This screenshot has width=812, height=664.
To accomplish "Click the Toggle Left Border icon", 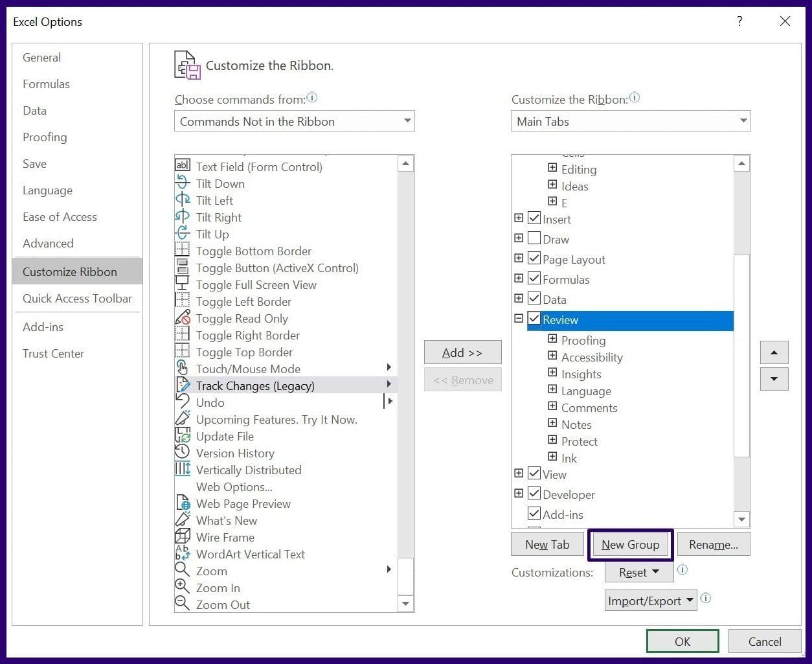I will [183, 301].
